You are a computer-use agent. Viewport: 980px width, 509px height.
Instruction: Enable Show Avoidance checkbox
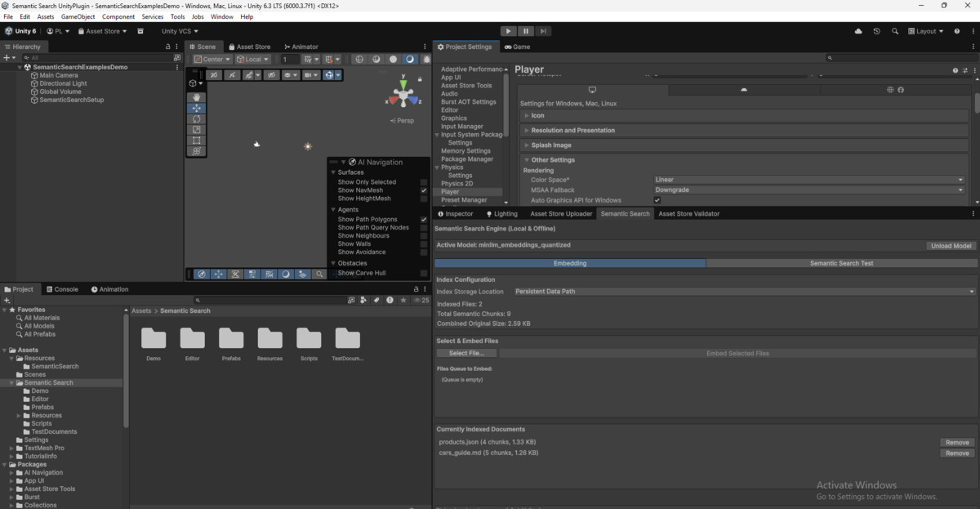(x=424, y=252)
